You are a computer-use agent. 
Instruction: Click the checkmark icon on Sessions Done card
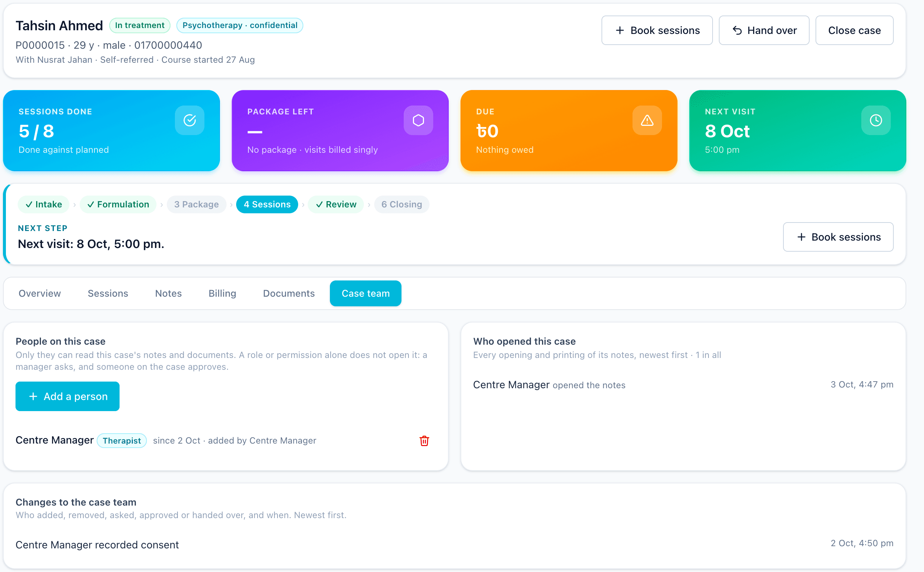pyautogui.click(x=190, y=120)
